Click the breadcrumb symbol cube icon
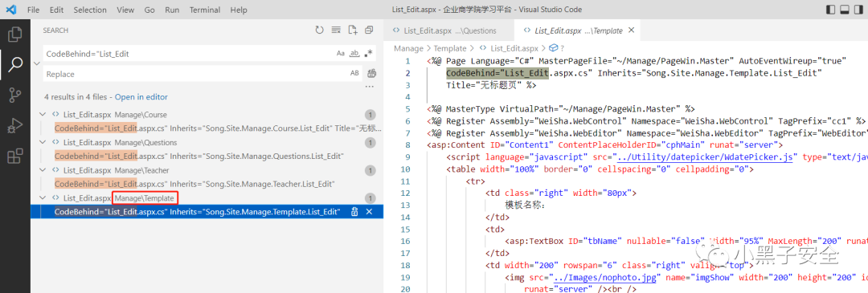The height and width of the screenshot is (293, 868). 553,49
